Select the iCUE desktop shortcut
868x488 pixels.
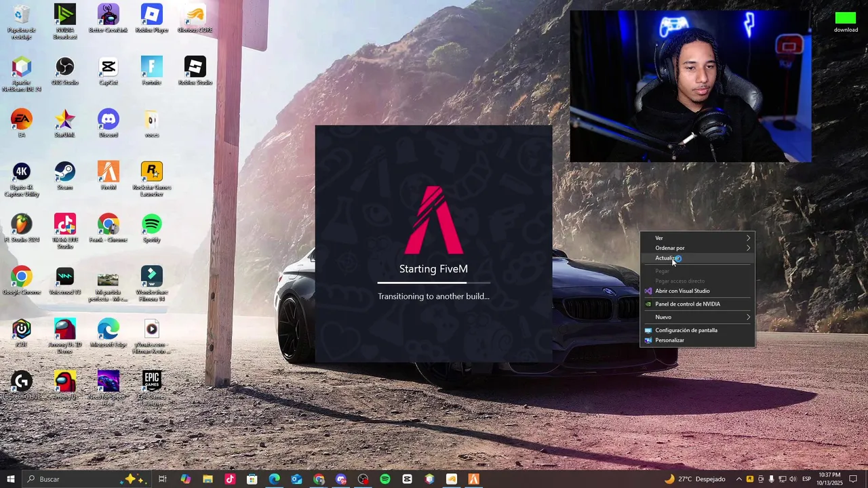coord(22,333)
